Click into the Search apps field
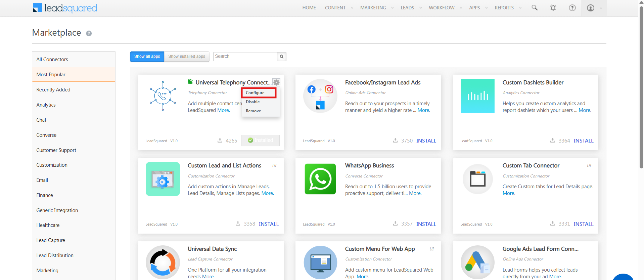This screenshot has height=280, width=644. coord(245,56)
